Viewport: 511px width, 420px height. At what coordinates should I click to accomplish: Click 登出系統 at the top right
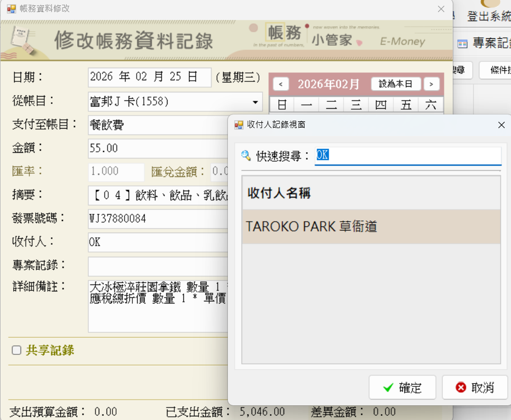489,16
